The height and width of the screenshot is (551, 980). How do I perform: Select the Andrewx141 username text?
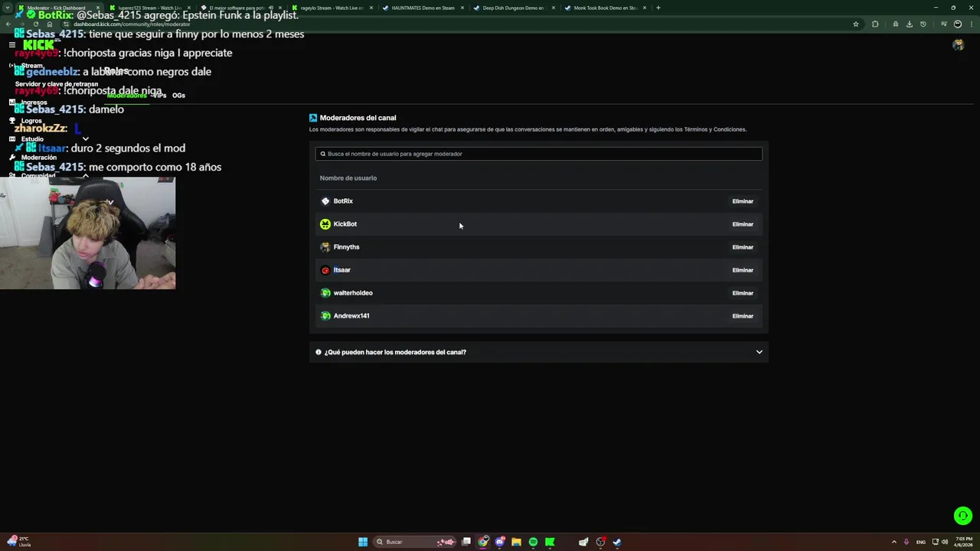point(351,316)
